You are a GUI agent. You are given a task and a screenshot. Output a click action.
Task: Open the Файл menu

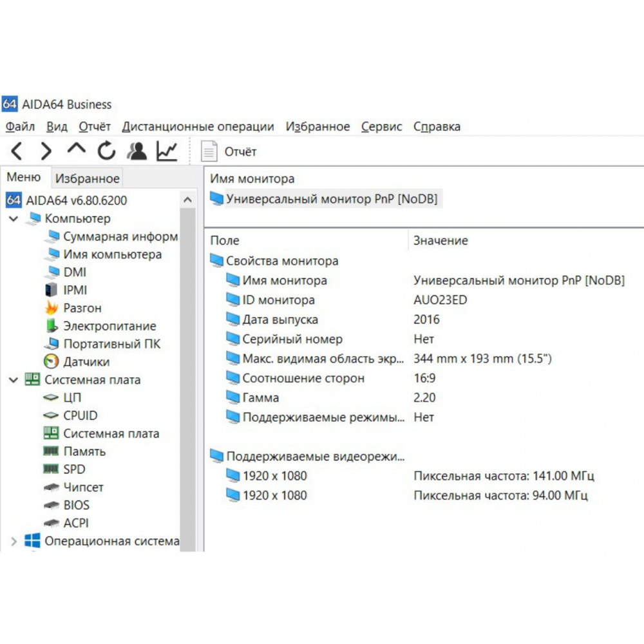pyautogui.click(x=20, y=126)
